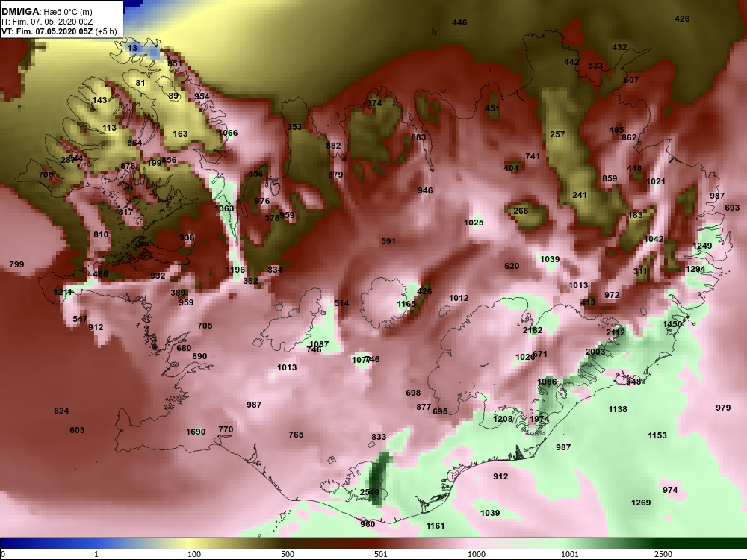Click the map value 143

click(99, 100)
